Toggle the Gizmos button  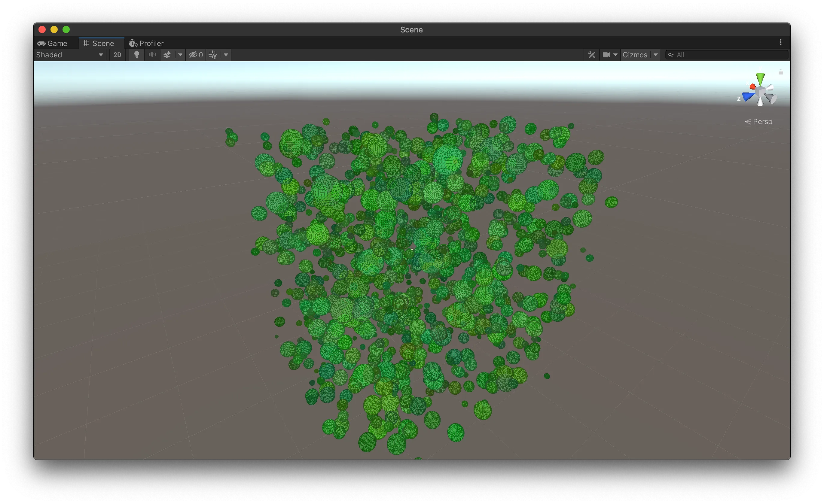click(x=635, y=55)
